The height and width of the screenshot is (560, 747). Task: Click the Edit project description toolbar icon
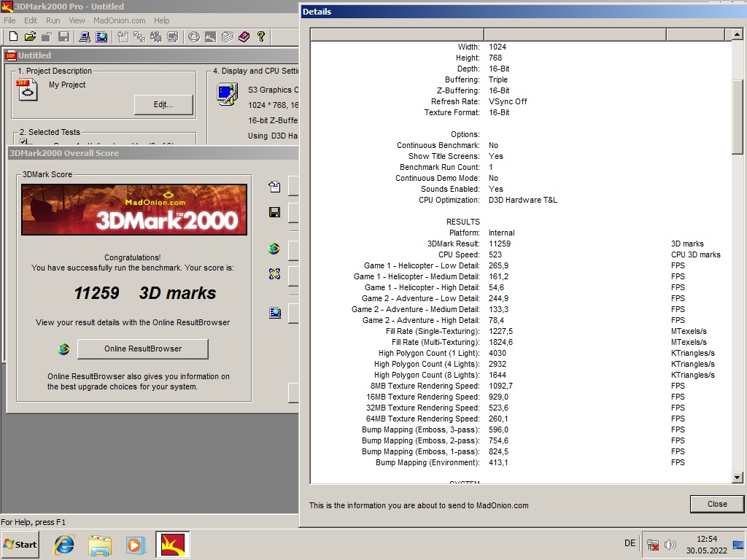point(123,36)
